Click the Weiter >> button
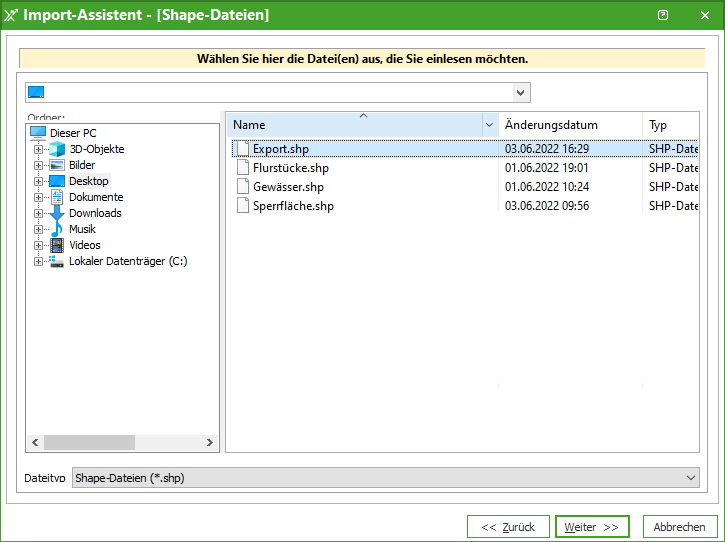 [x=592, y=527]
